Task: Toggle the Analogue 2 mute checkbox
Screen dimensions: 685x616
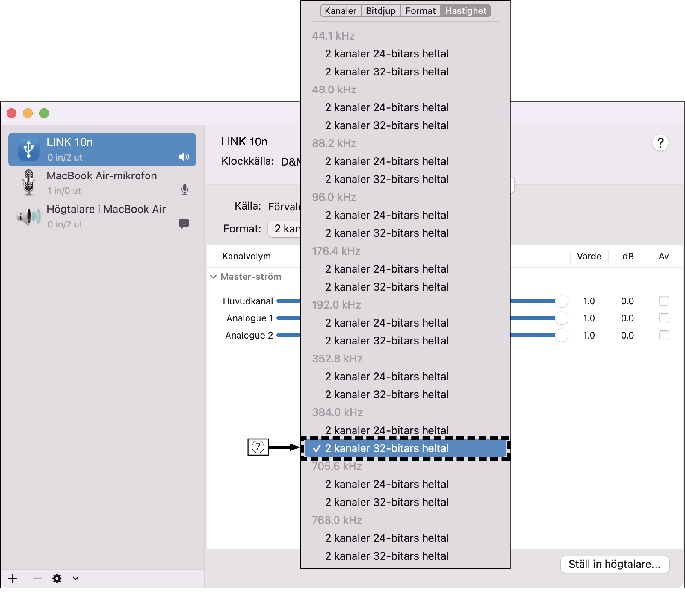Action: point(664,336)
